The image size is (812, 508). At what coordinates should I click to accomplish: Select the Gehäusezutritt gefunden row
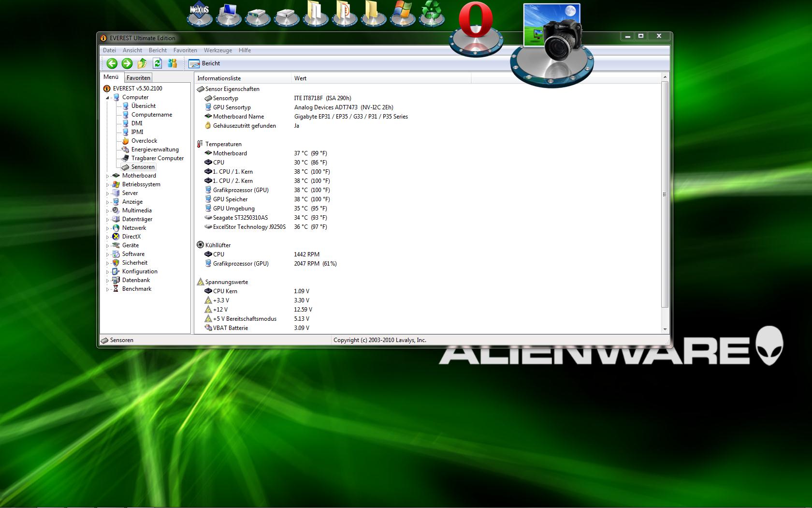tap(427, 126)
